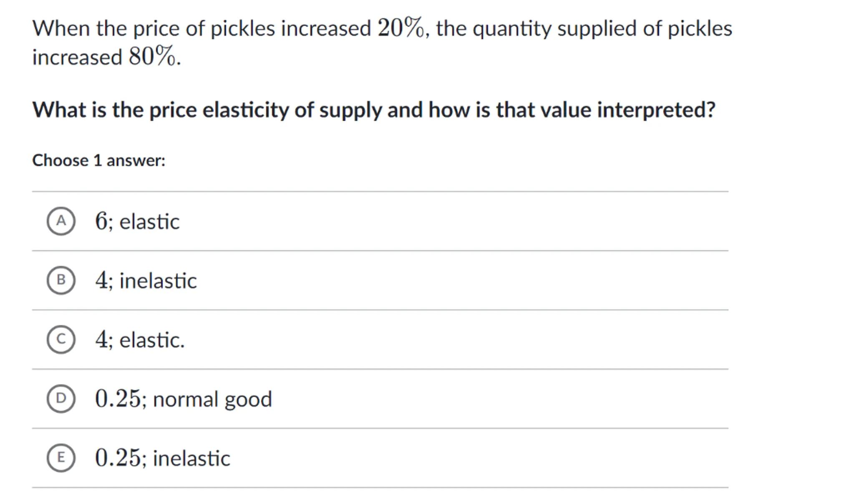Viewport: 854px width, 504px height.
Task: Click the bold question about price elasticity
Action: [374, 110]
